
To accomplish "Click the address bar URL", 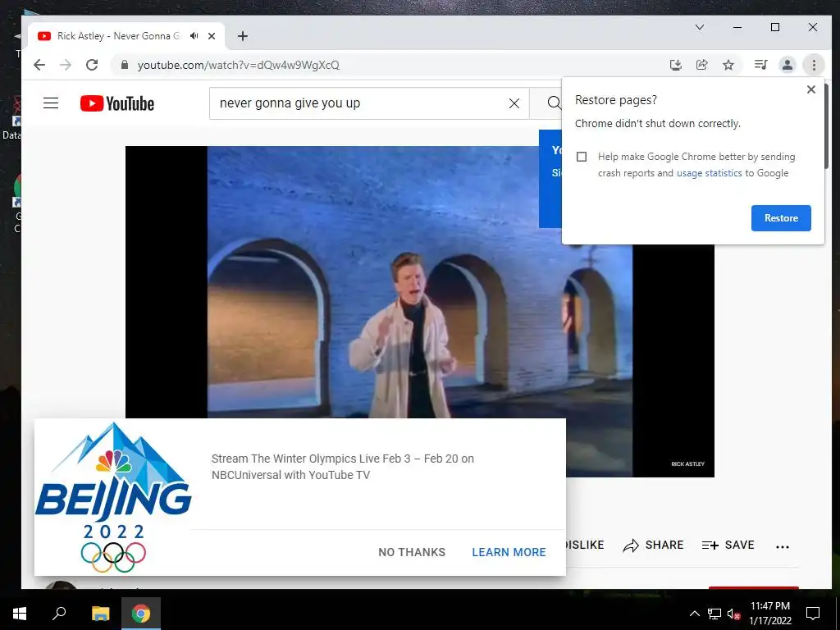I will coord(239,65).
